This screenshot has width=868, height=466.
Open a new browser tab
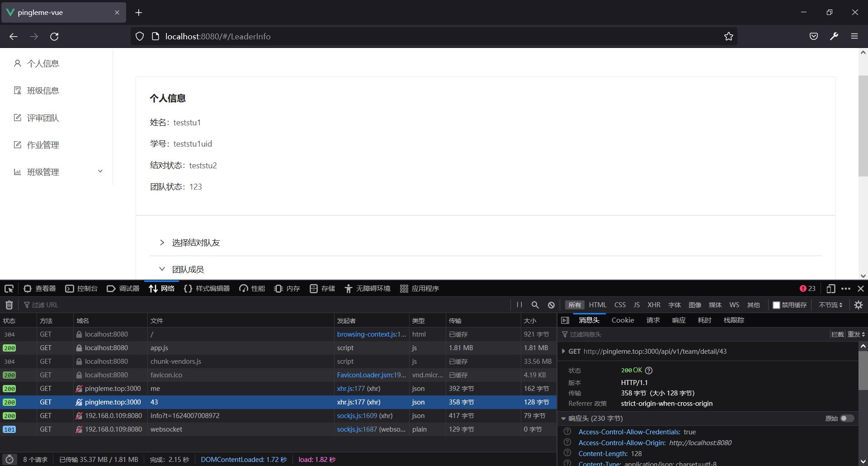pyautogui.click(x=139, y=13)
